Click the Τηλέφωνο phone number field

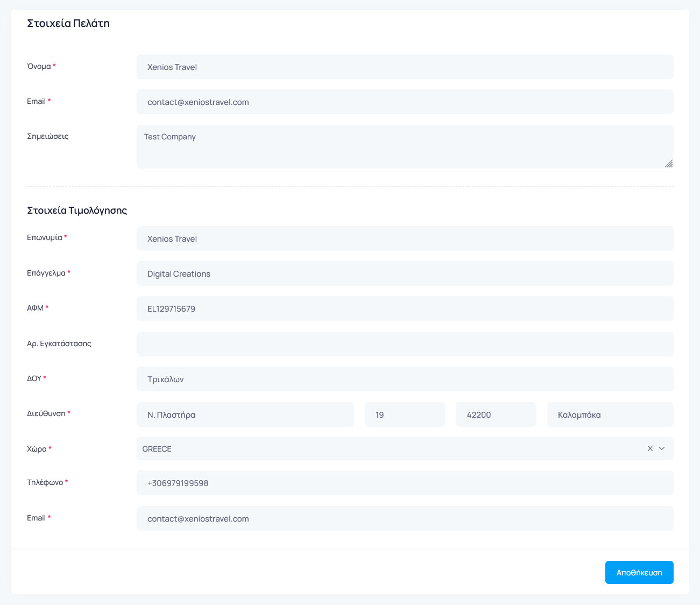click(405, 483)
